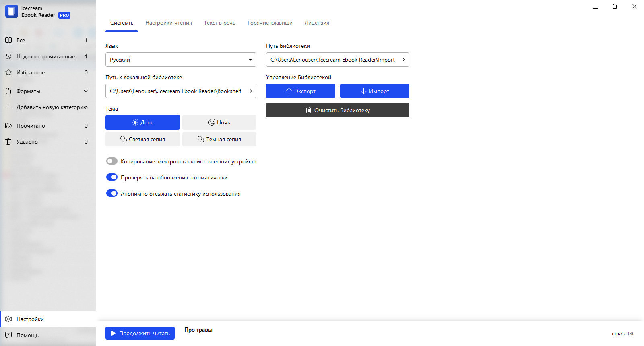Open the Помощь question icon
Screen dimensions: 644x346
click(x=8, y=335)
